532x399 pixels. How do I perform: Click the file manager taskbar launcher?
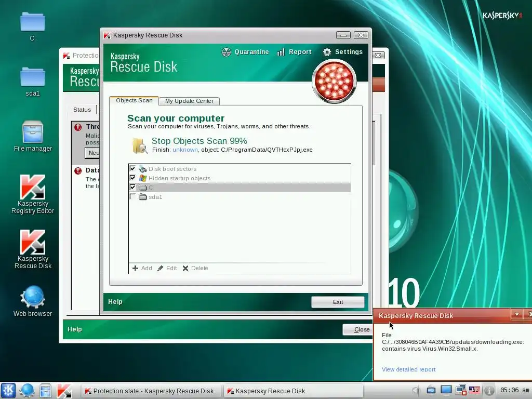[45, 391]
